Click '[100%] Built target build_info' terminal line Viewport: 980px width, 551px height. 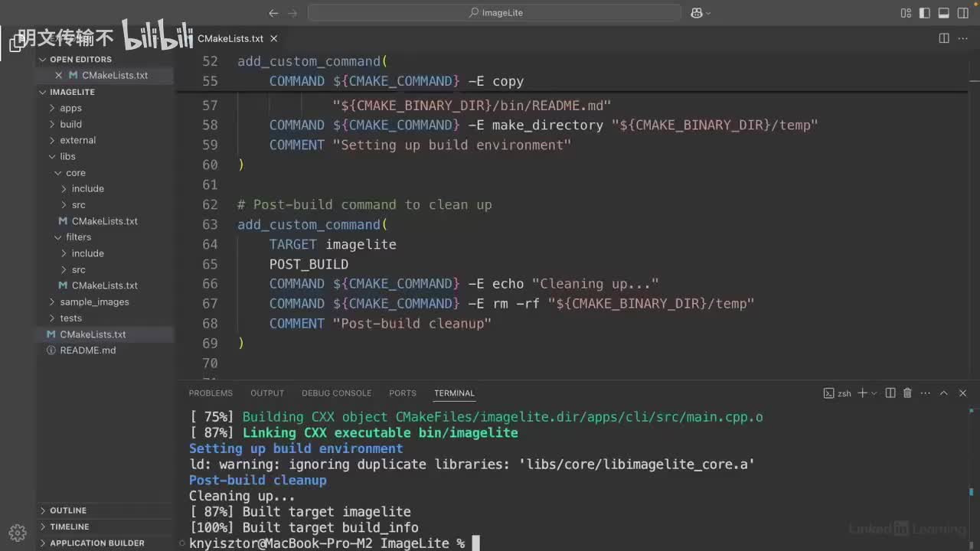304,528
